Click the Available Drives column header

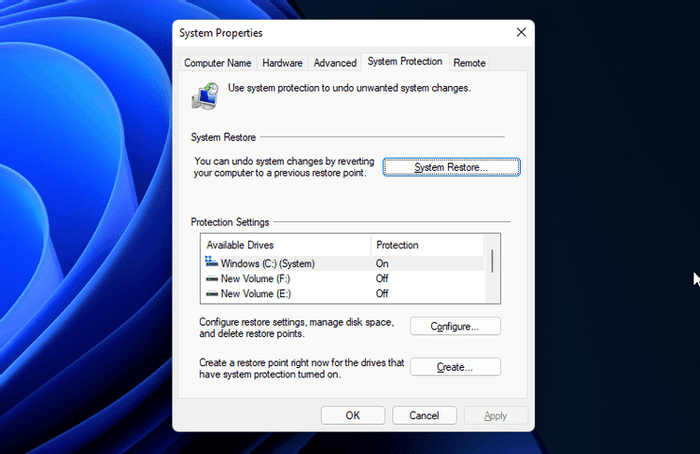pos(286,245)
